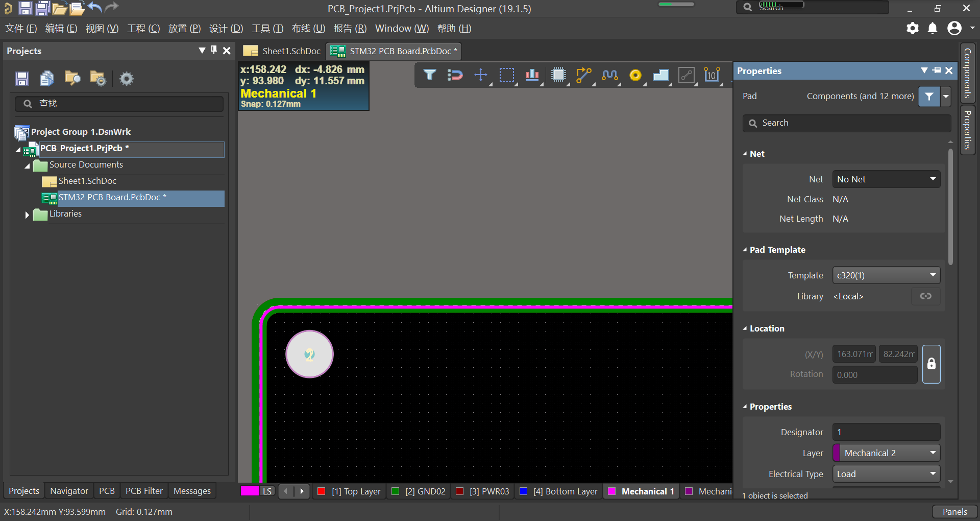This screenshot has width=980, height=521.
Task: Click the Place Line tool icon
Action: (687, 75)
